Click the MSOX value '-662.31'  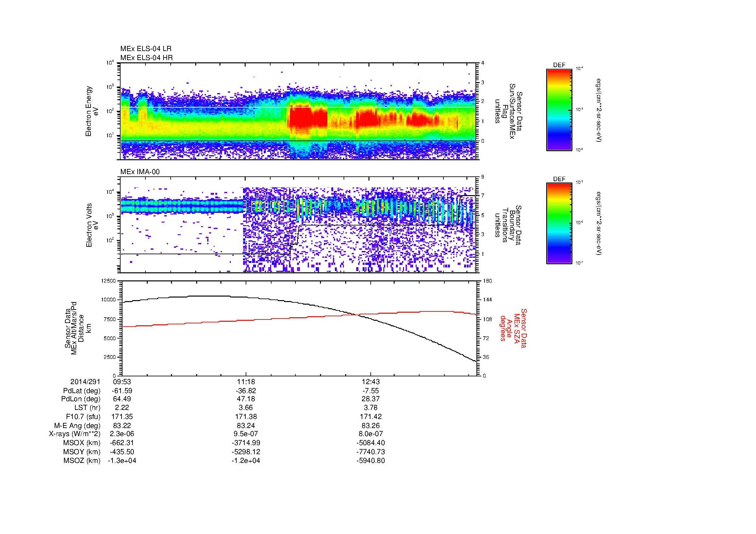point(122,443)
